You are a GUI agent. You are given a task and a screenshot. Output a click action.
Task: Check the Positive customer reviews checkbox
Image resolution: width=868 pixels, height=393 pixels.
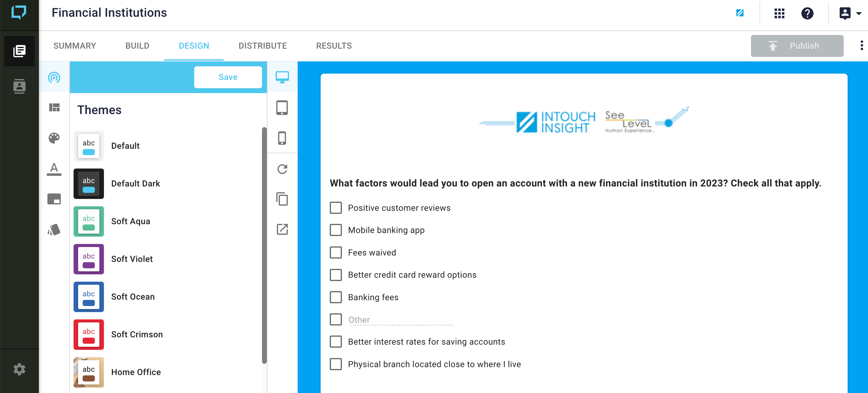click(x=336, y=208)
